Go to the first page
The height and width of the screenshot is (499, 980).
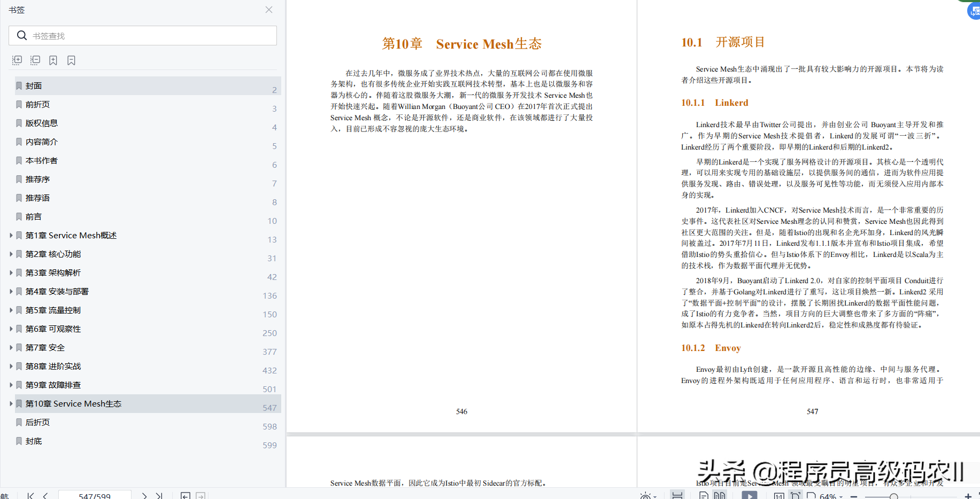point(30,496)
